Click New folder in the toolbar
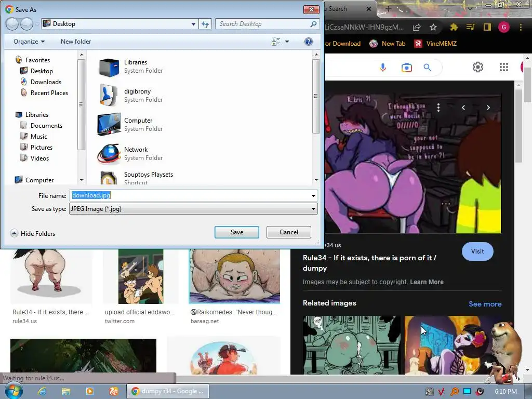532x399 pixels. pos(76,42)
